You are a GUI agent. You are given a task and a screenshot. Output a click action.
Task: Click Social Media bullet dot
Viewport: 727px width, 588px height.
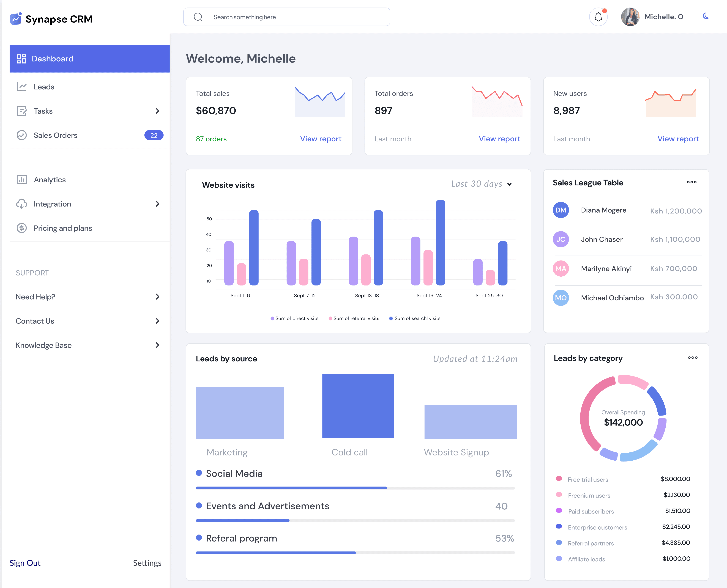199,473
